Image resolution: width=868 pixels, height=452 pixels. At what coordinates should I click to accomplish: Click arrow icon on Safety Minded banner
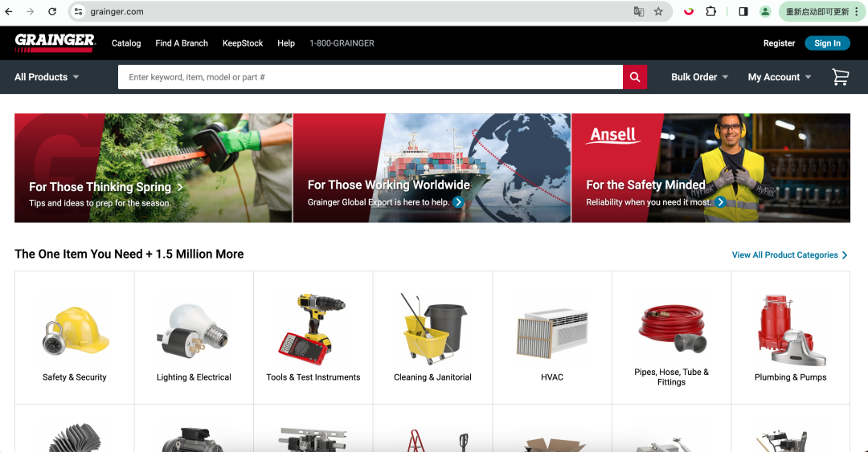pyautogui.click(x=720, y=202)
